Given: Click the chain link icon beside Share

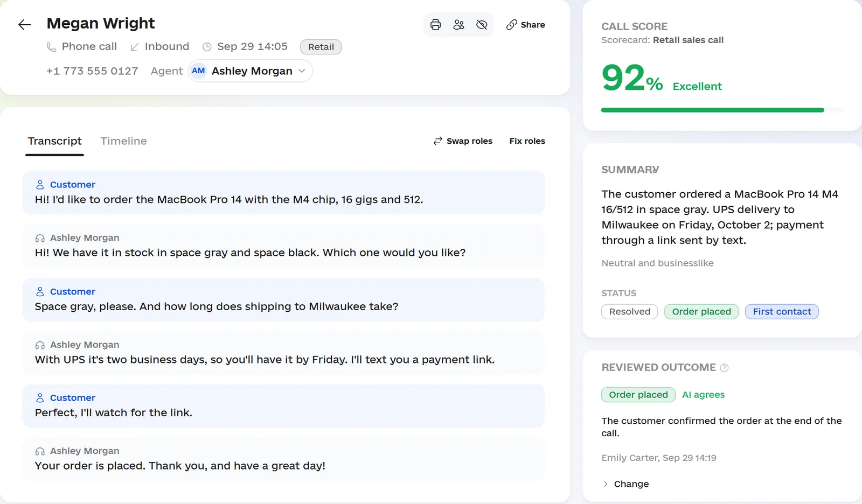Looking at the screenshot, I should pyautogui.click(x=511, y=25).
